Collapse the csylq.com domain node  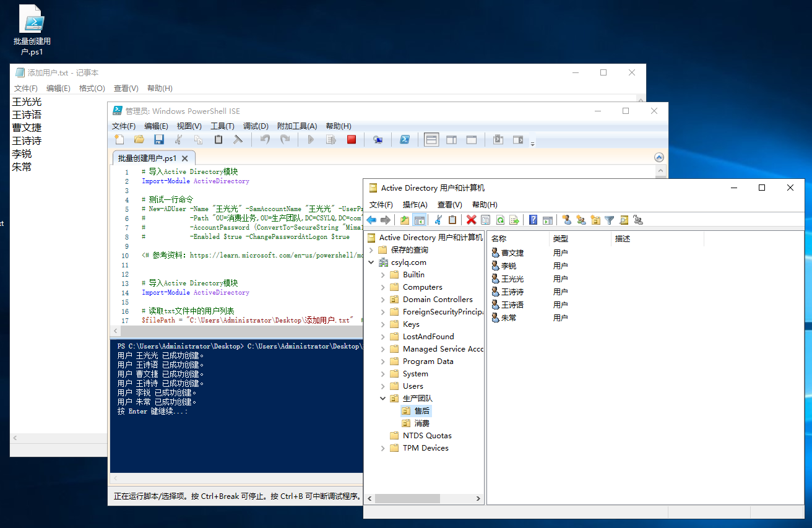tap(371, 262)
